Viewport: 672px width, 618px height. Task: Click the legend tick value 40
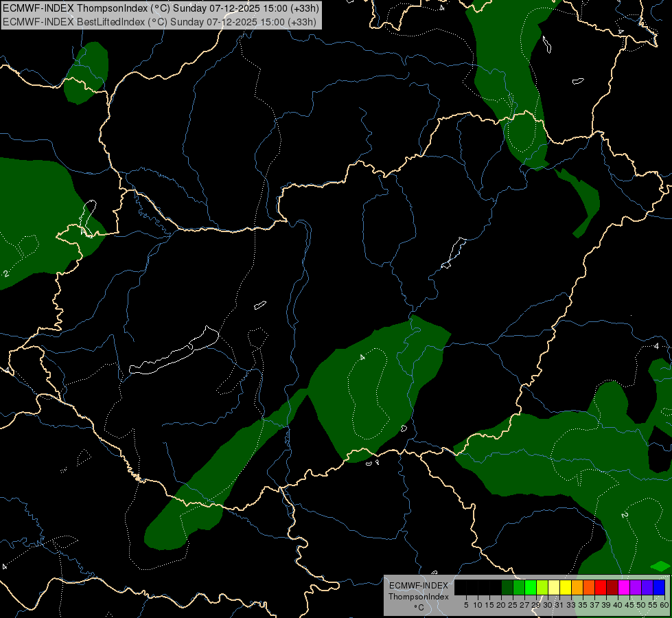coord(618,605)
